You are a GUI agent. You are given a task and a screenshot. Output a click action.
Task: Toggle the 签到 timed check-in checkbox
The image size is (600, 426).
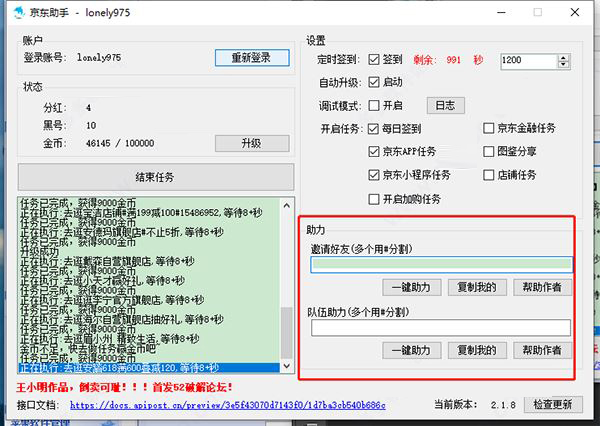coord(373,59)
